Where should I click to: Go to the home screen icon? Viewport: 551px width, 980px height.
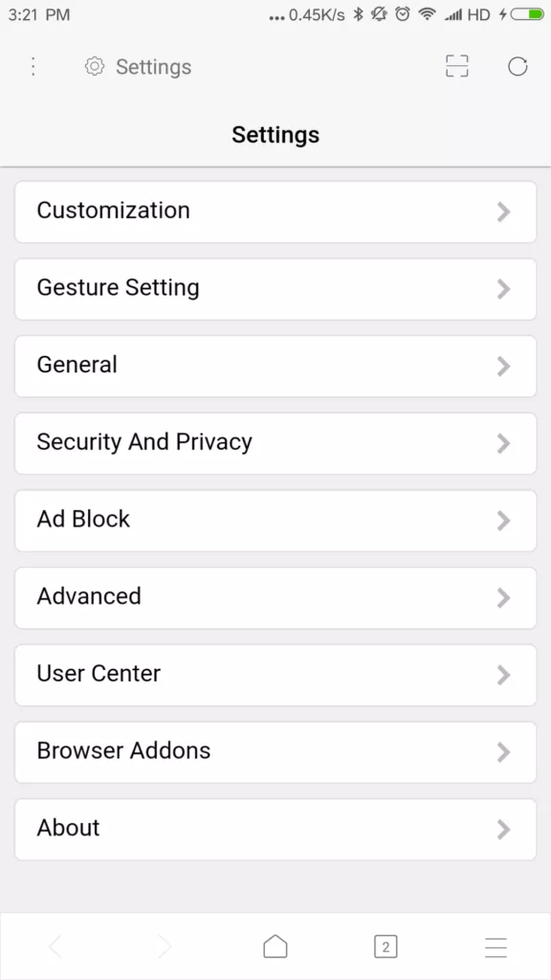click(275, 947)
